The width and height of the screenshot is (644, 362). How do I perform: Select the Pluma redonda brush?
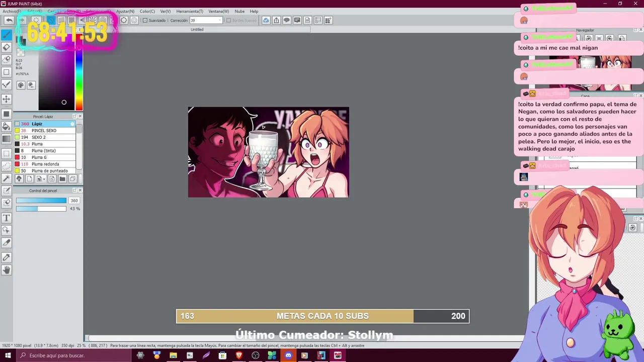click(45, 164)
